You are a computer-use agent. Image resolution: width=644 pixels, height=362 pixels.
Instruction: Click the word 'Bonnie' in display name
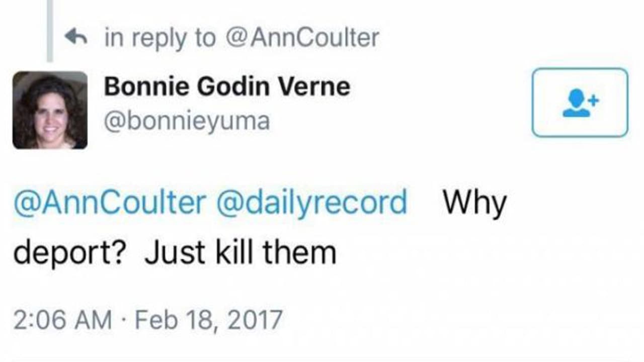[146, 86]
